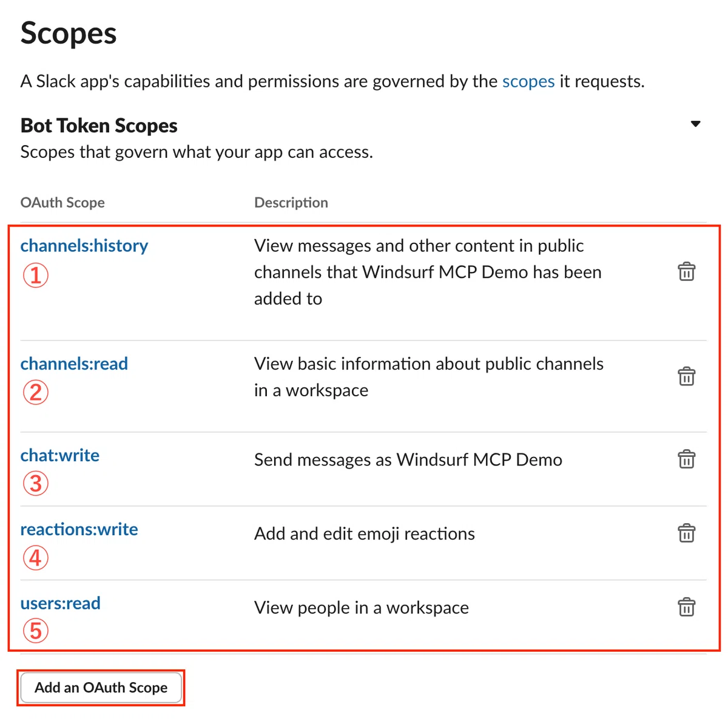Click the 'View messages and other content' description
This screenshot has height=724, width=728.
click(428, 272)
